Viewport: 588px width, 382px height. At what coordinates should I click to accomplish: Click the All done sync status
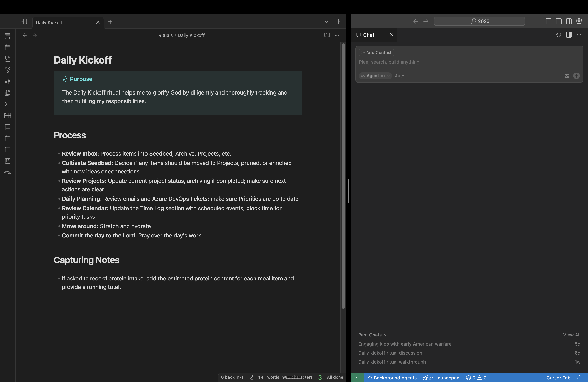pyautogui.click(x=335, y=377)
